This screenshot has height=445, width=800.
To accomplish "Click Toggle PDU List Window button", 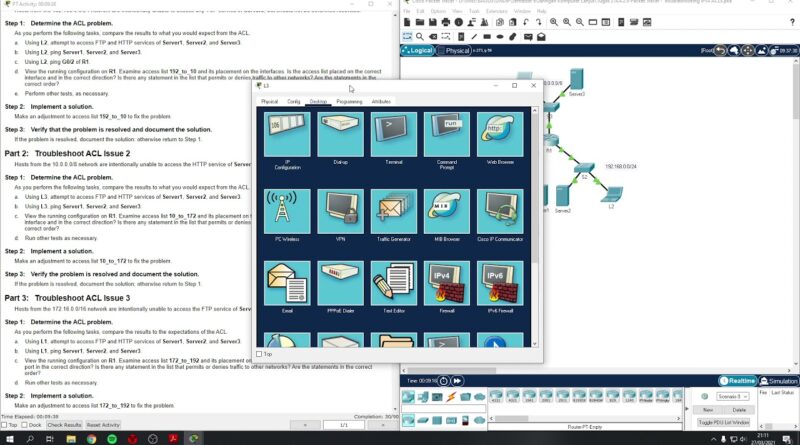I will 723,423.
